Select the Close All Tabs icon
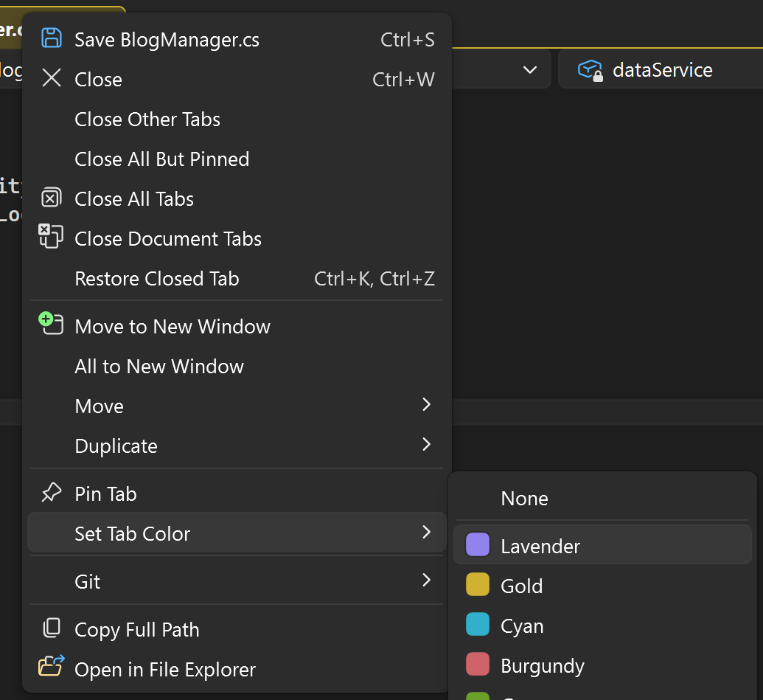The image size is (763, 700). click(x=51, y=198)
